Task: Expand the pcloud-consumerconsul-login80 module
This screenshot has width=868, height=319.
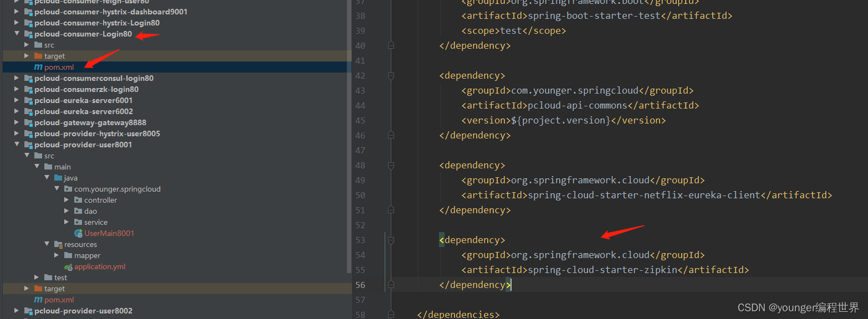Action: click(x=17, y=78)
